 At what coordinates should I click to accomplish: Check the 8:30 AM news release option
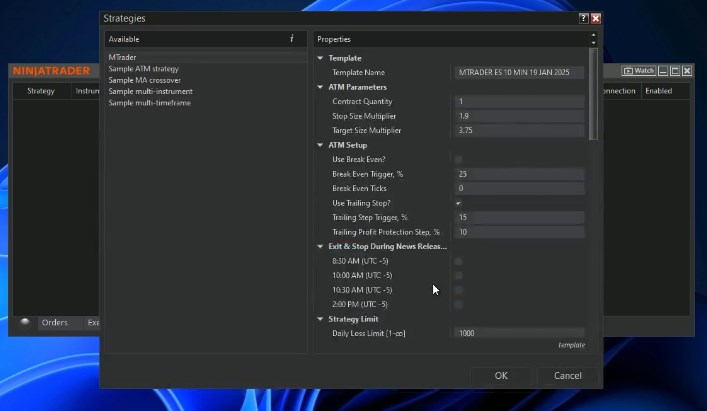pos(459,261)
